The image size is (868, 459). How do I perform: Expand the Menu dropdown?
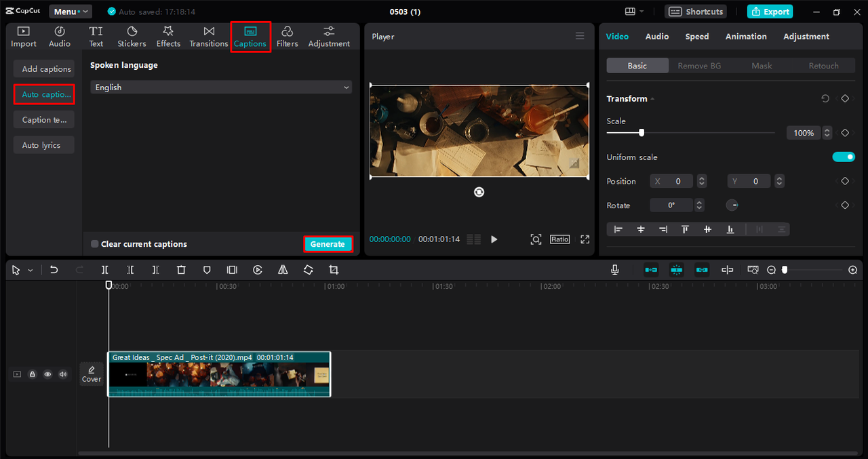tap(71, 12)
